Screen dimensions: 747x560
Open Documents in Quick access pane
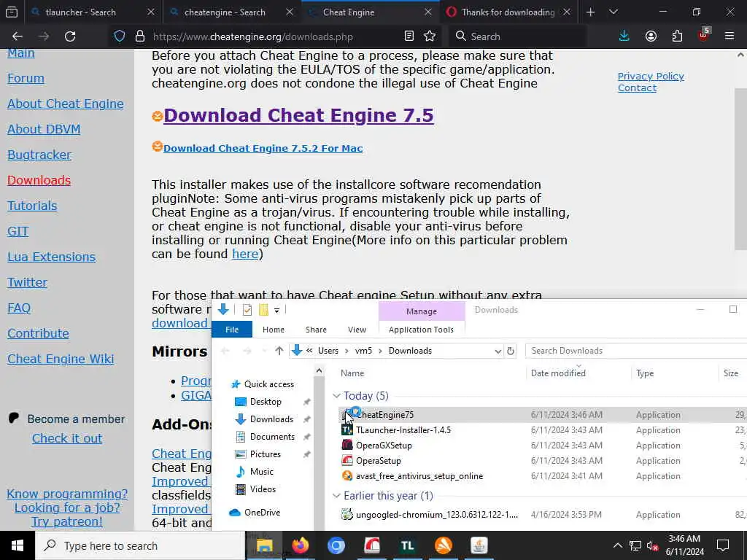[x=272, y=437]
